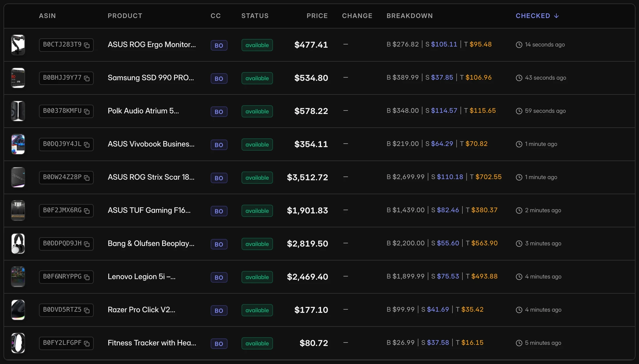The image size is (639, 364).
Task: Click BREAKDOWN column header
Action: [409, 16]
